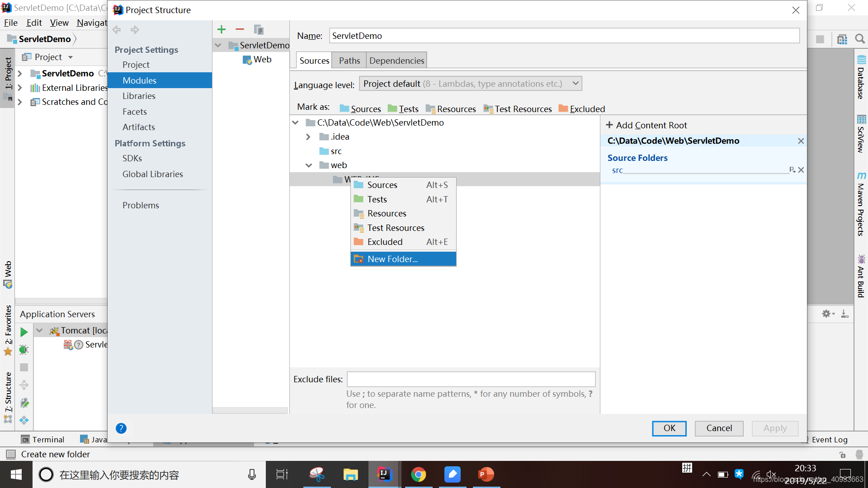Open the help question mark button
This screenshot has width=868, height=488.
[121, 428]
